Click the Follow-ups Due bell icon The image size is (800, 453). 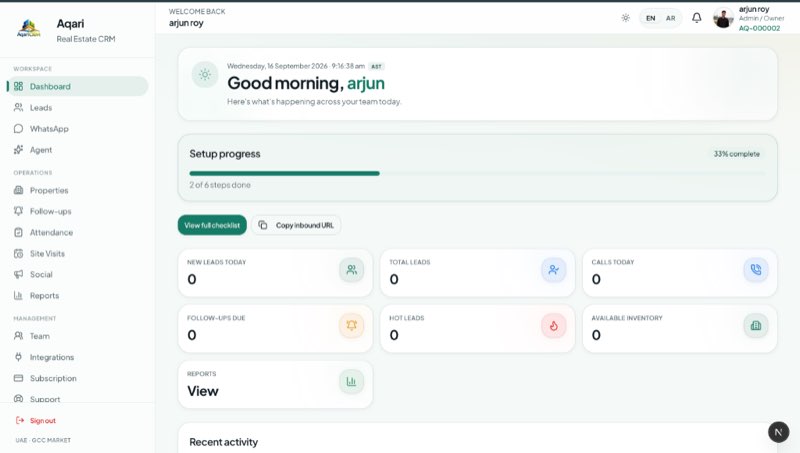pyautogui.click(x=352, y=325)
